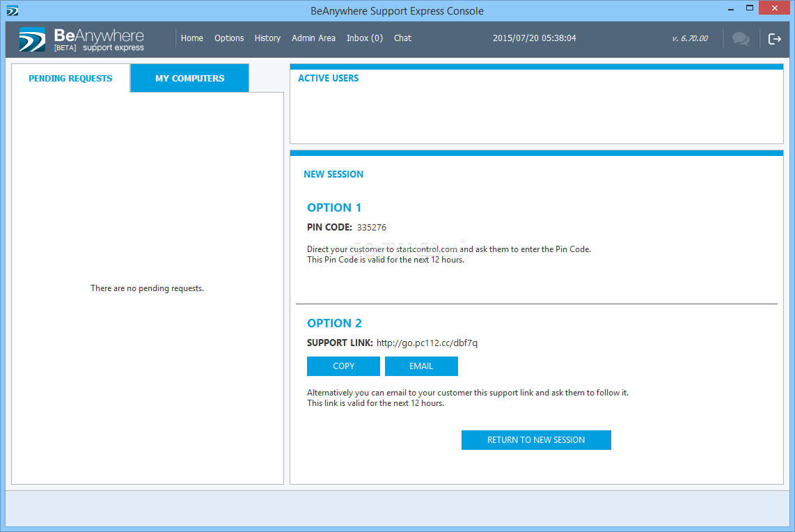Maximize the console window
Image resolution: width=795 pixels, height=532 pixels.
(x=749, y=8)
